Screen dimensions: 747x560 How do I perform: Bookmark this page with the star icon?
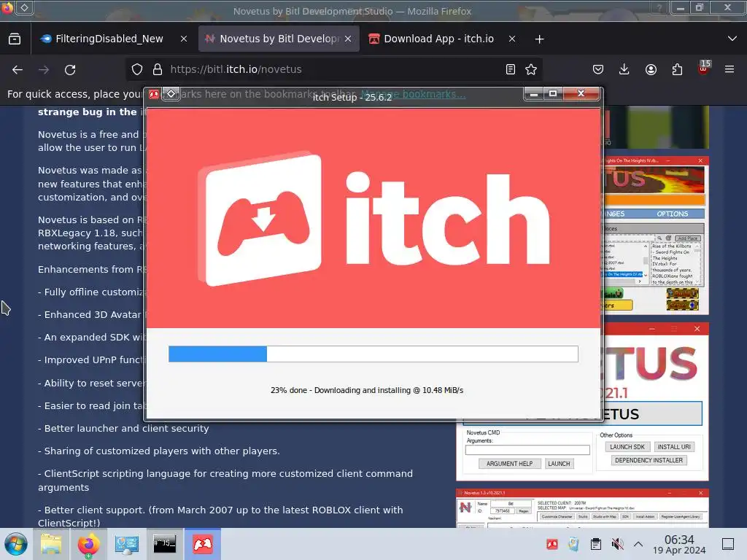(531, 69)
